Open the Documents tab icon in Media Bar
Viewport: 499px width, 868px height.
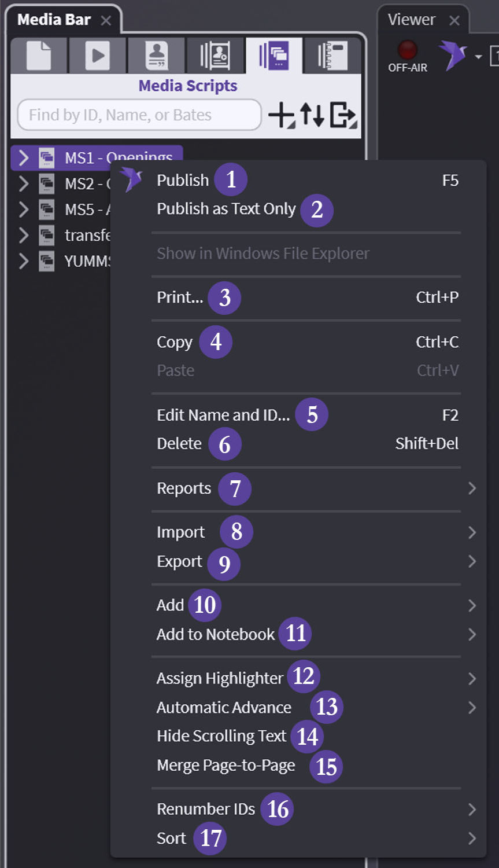point(39,56)
